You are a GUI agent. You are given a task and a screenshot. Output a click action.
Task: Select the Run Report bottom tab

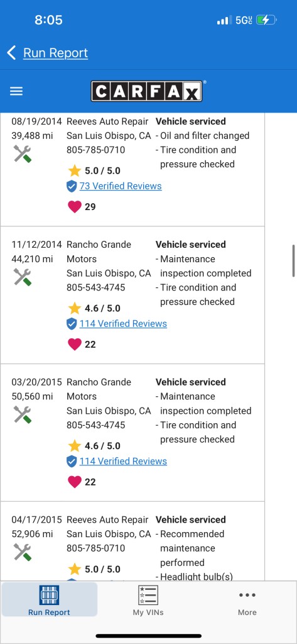(49, 600)
